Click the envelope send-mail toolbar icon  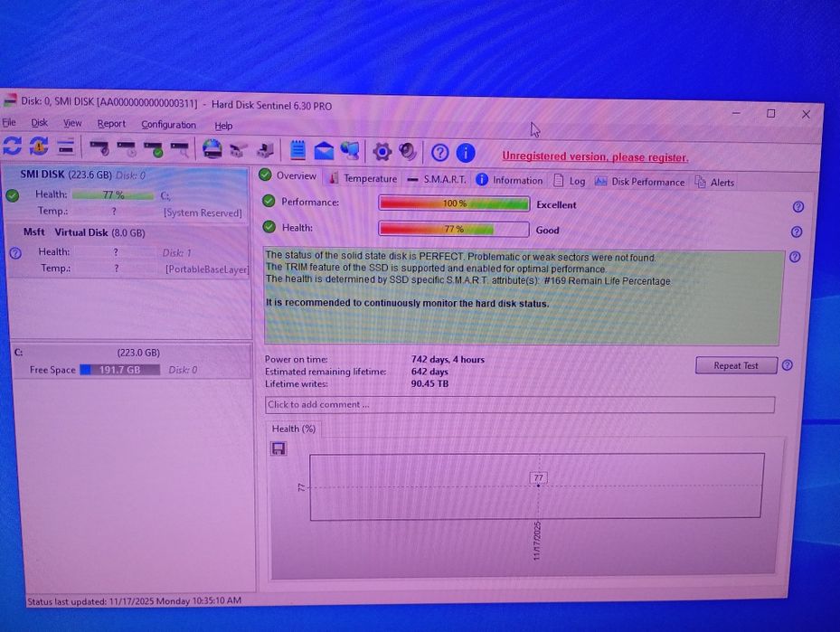324,152
